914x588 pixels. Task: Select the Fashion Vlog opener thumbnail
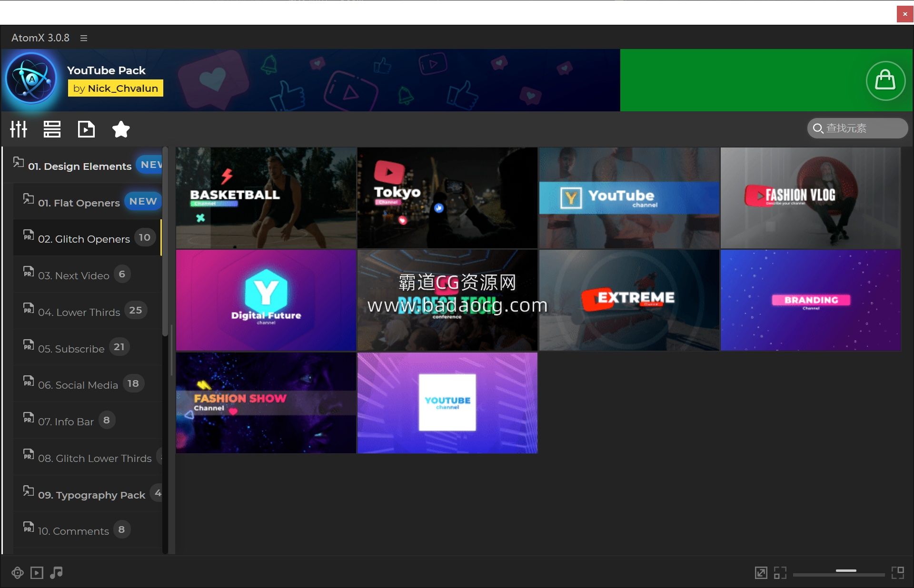810,198
